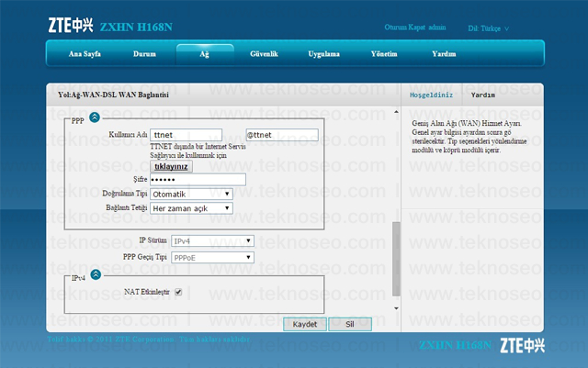Screen dimensions: 588x368
Task: Click the scroll down arrow icon
Action: (396, 308)
